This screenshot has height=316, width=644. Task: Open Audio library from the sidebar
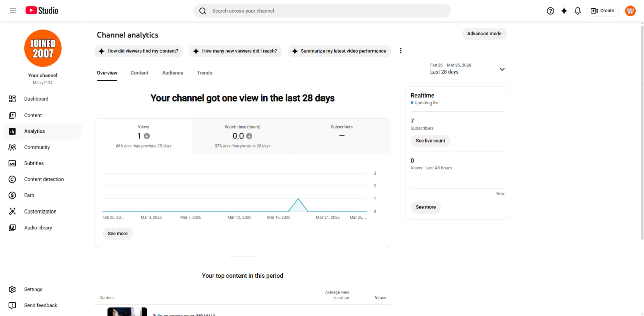43,228
